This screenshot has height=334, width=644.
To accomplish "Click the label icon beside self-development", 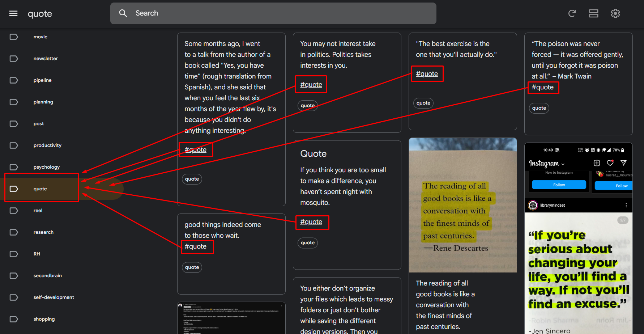I will click(x=14, y=297).
